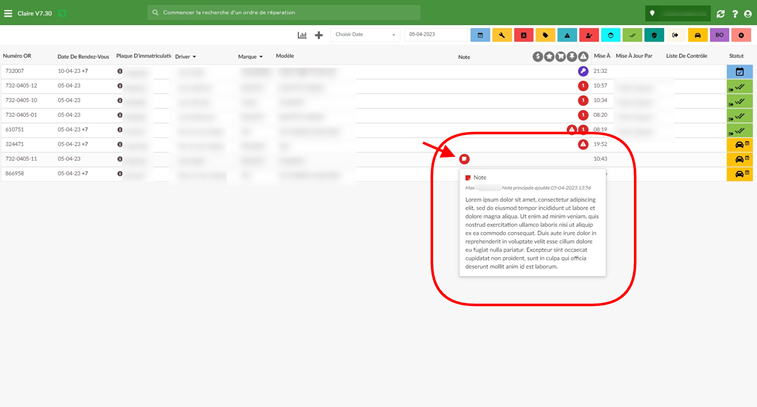This screenshot has width=757, height=407.
Task: Open the Choisir Date dropdown
Action: [x=365, y=35]
